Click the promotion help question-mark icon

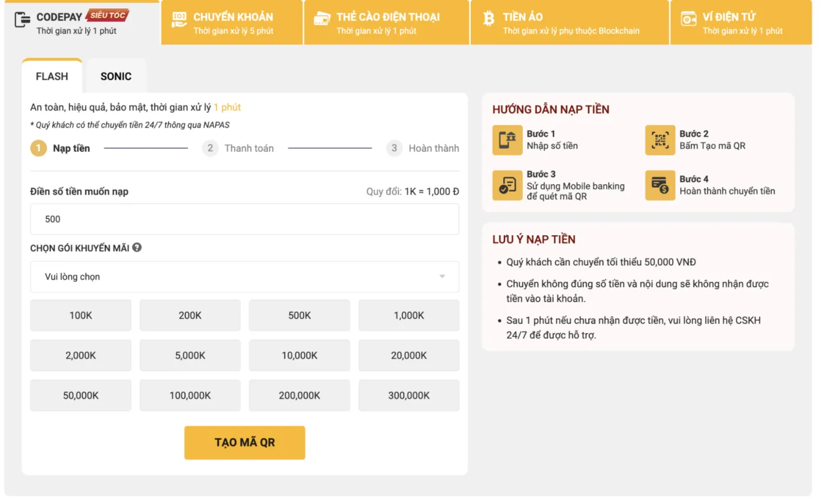(x=137, y=248)
